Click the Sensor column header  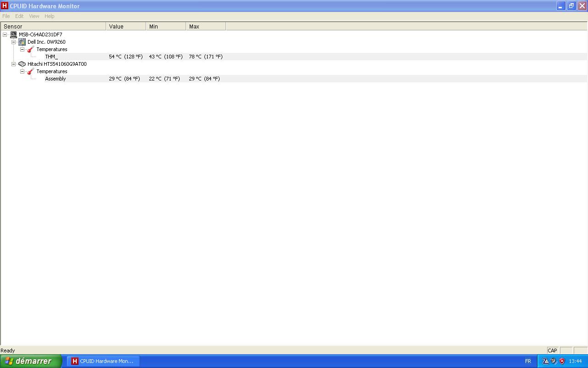pos(53,26)
